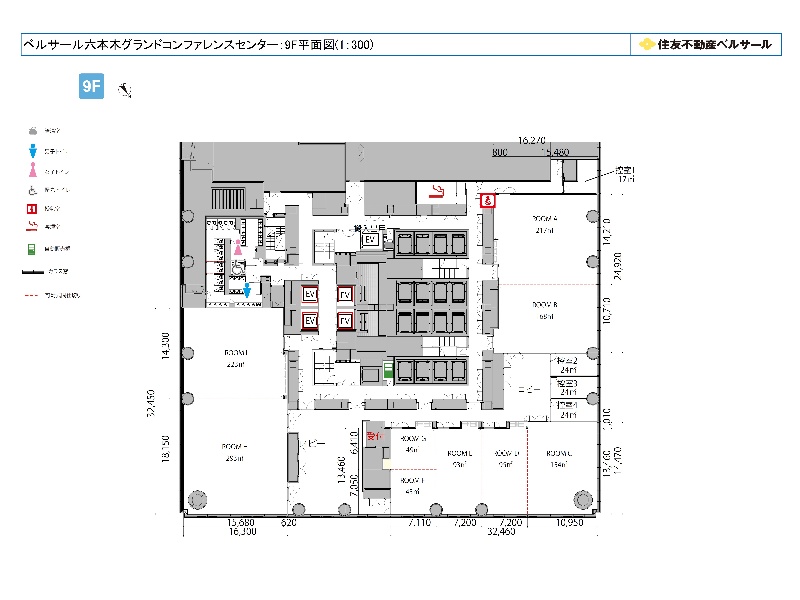Click the red square icon beside ROOM A
Image resolution: width=800 pixels, height=600 pixels.
pyautogui.click(x=488, y=201)
